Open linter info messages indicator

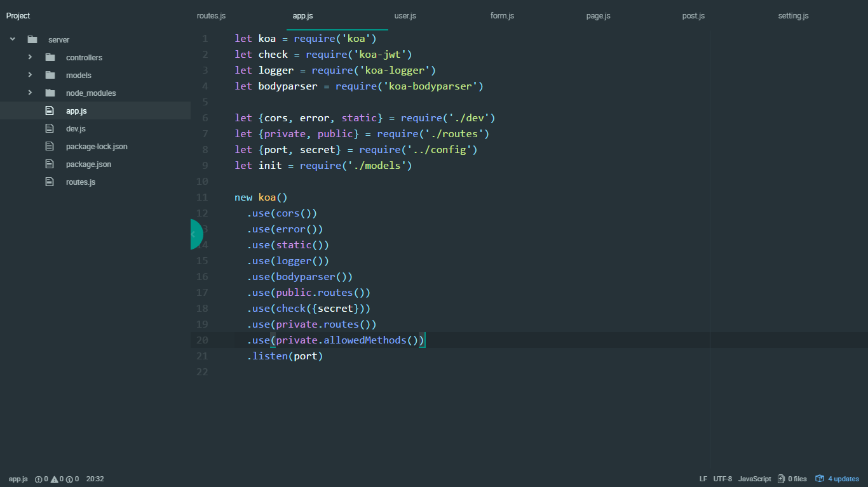(x=69, y=479)
